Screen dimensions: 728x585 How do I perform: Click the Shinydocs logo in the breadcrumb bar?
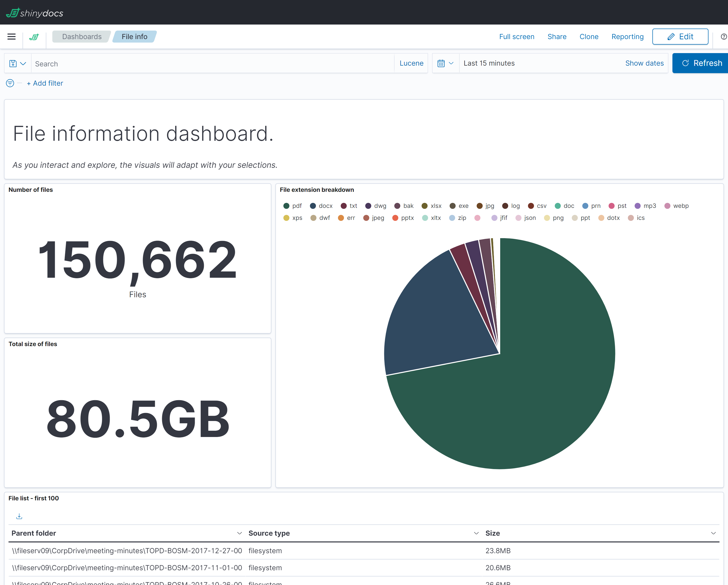pos(34,37)
